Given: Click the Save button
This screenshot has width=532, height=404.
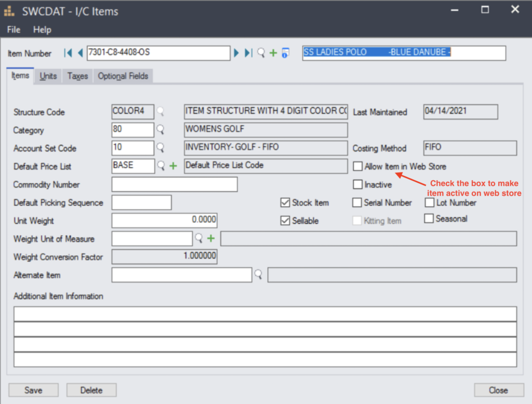Looking at the screenshot, I should tap(33, 390).
